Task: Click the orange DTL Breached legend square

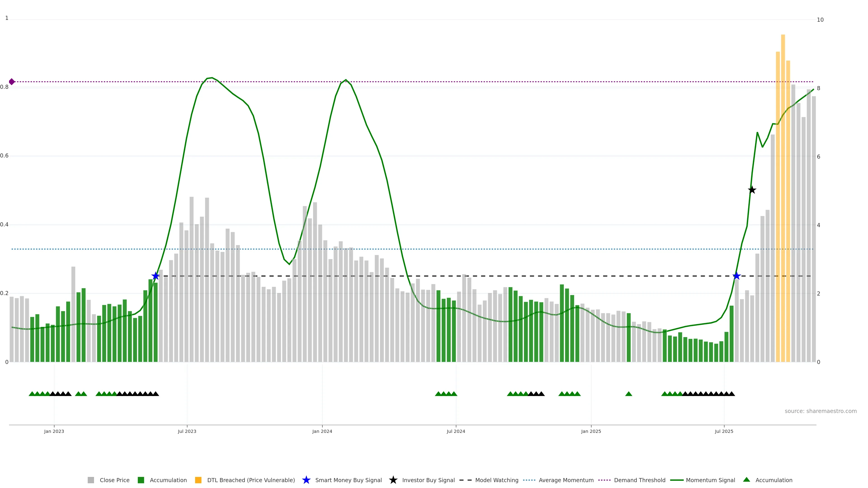Action: pos(198,480)
